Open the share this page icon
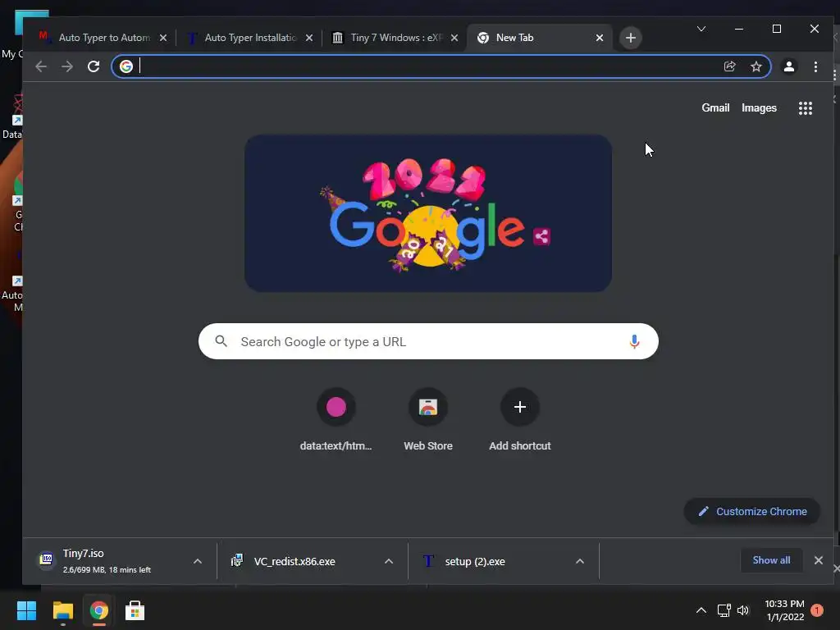 tap(729, 66)
